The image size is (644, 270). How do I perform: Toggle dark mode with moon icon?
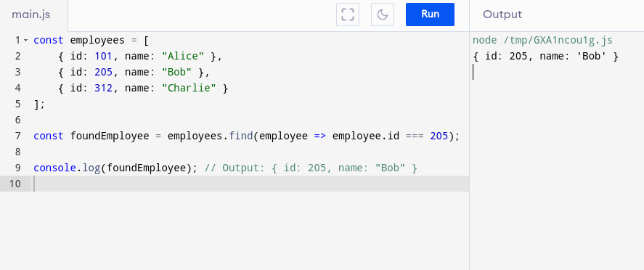[x=383, y=15]
